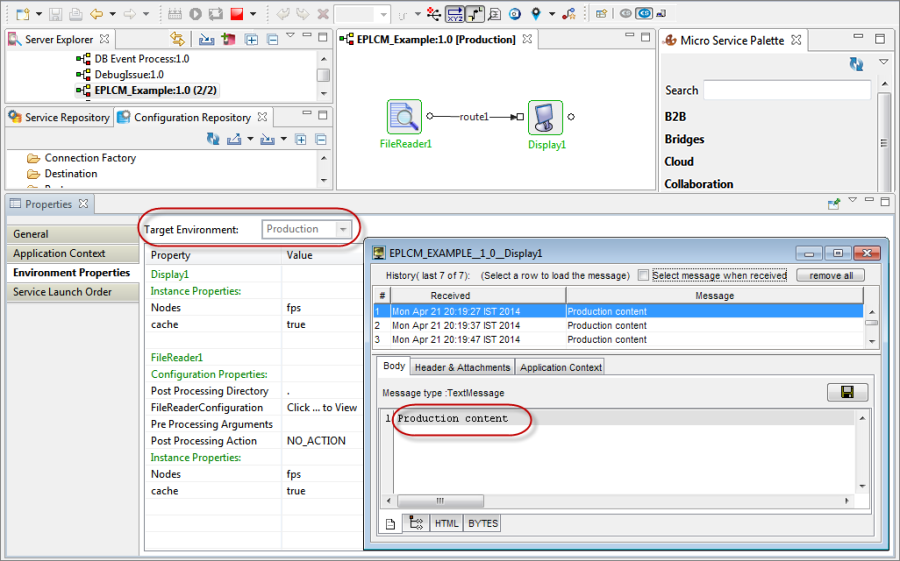Open the empty combo box in main toolbar
This screenshot has height=561, width=900.
[362, 14]
